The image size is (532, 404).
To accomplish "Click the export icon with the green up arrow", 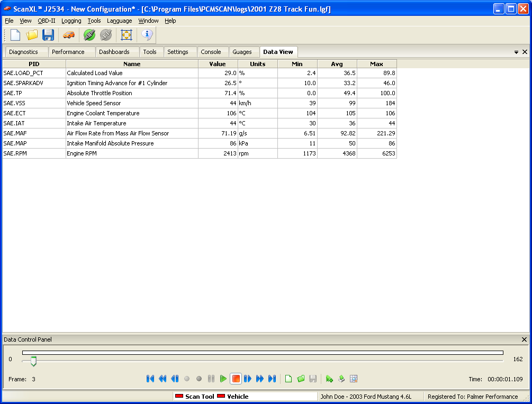I will pyautogui.click(x=341, y=379).
